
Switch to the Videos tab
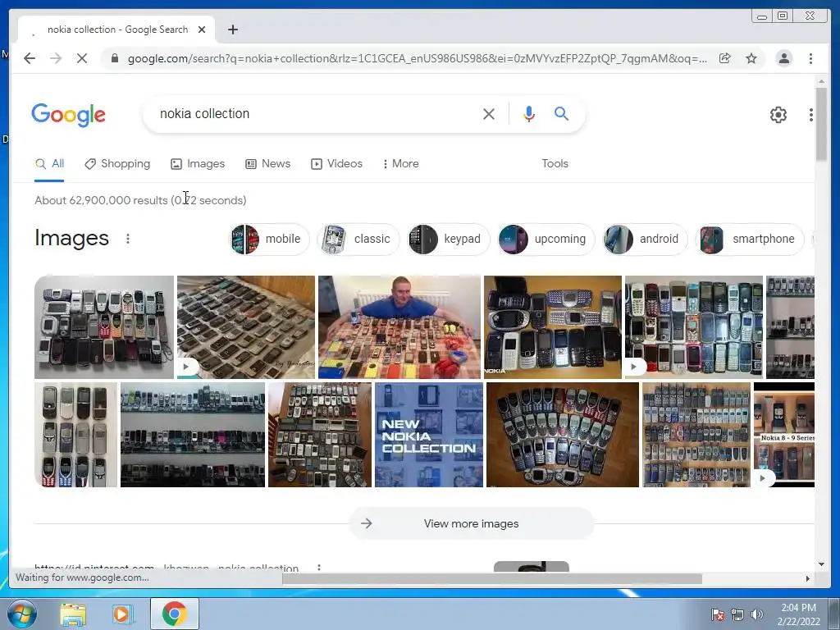point(337,164)
